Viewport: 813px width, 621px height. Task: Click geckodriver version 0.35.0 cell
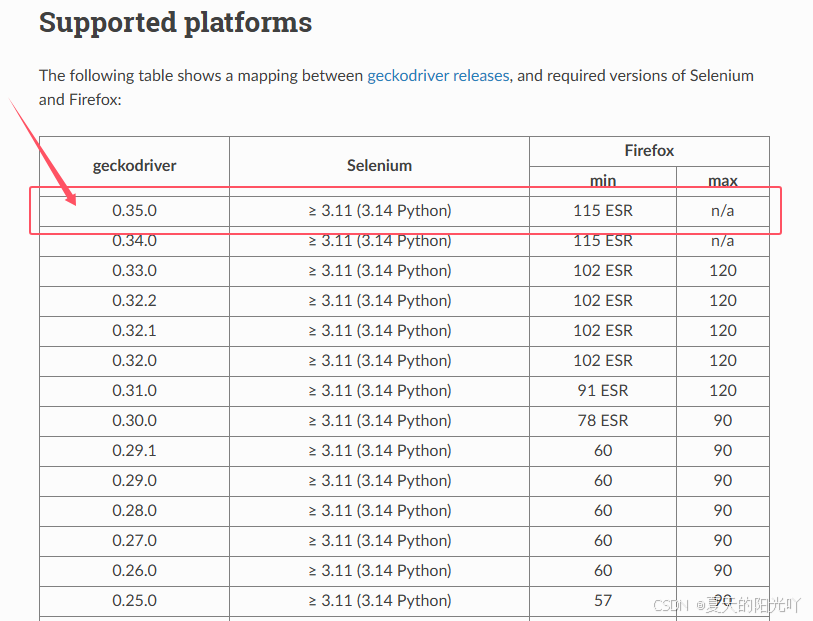pos(134,210)
